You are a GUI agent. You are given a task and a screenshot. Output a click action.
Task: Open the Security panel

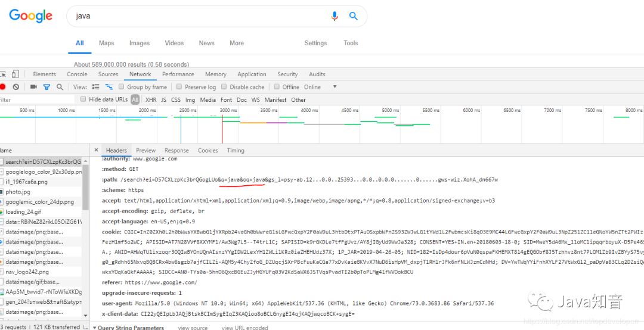(287, 74)
